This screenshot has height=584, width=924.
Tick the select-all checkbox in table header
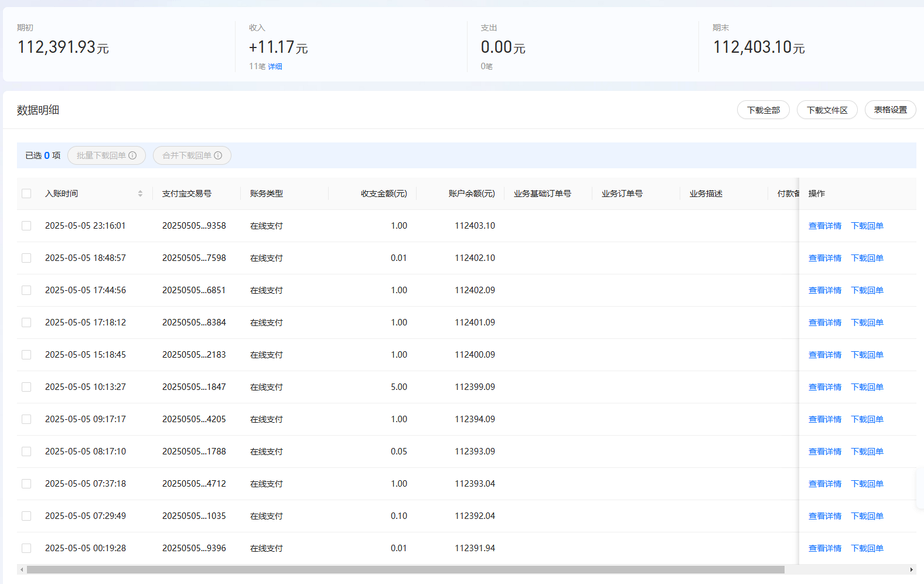[26, 193]
